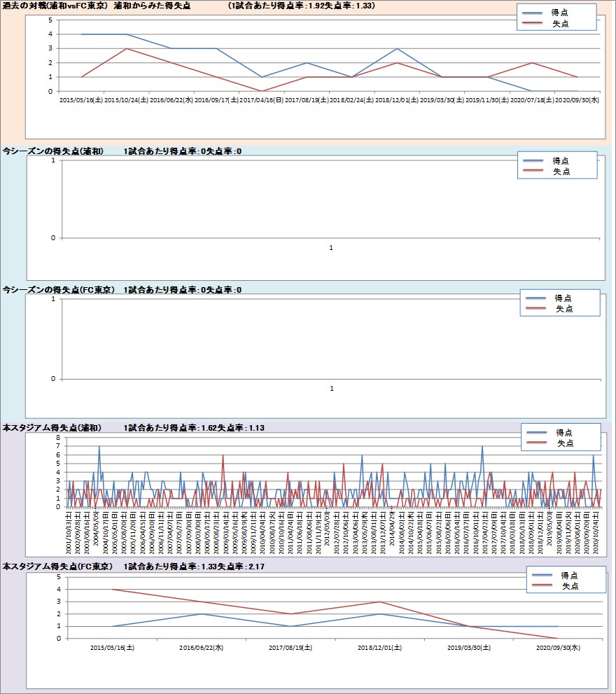Select the 本スタジアム得失点(浦和) title
The image size is (616, 694).
click(52, 428)
